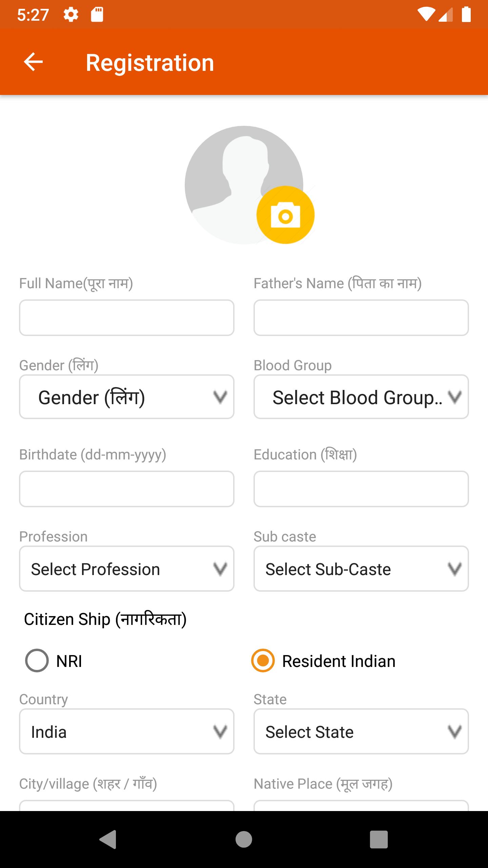
Task: Tap the gray profile avatar placeholder
Action: (244, 185)
